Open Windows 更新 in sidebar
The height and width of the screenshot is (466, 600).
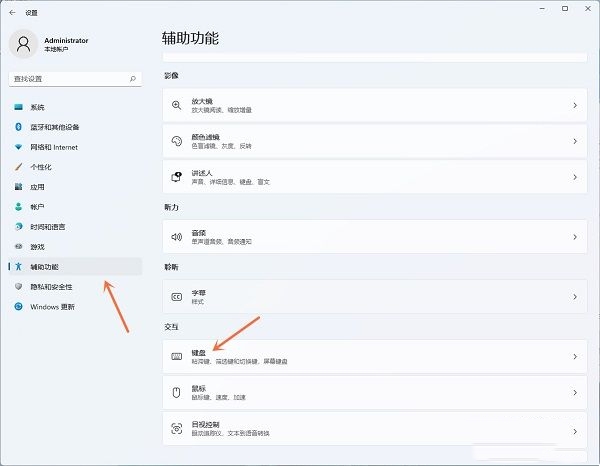click(51, 307)
